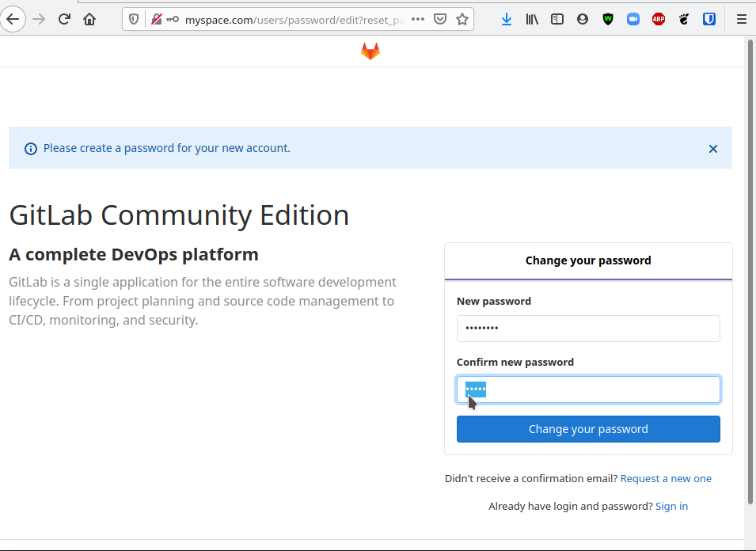756x551 pixels.
Task: Bookmark this page with the star
Action: (x=462, y=19)
